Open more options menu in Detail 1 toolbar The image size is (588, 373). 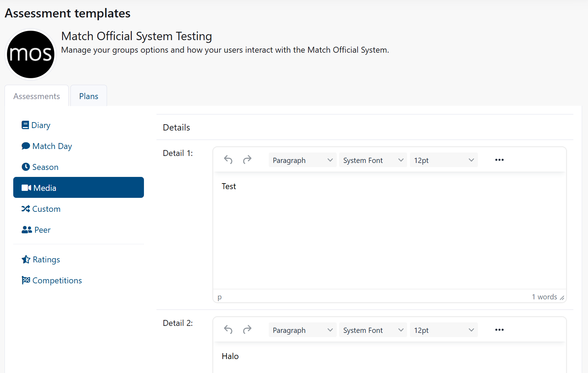click(x=499, y=159)
